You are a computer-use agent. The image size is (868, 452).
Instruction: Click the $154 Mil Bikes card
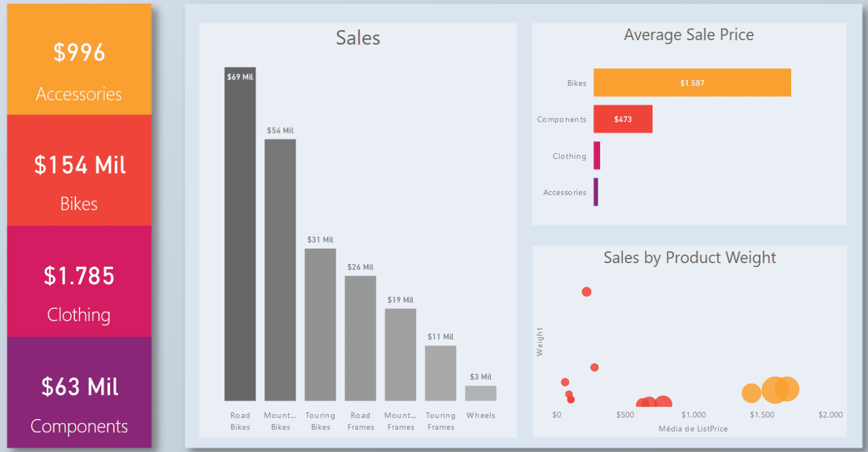(x=79, y=170)
